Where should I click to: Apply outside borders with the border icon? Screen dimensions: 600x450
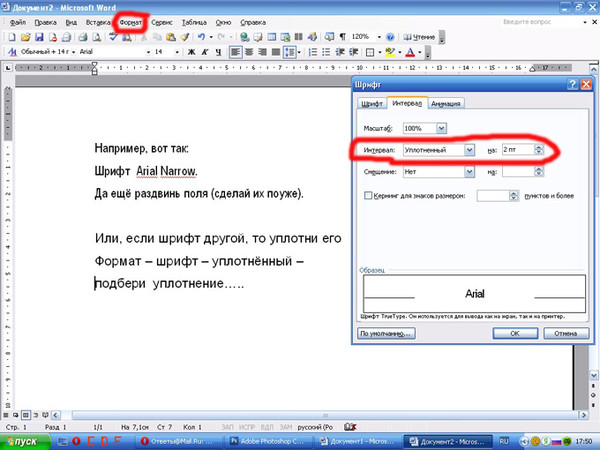(x=370, y=52)
